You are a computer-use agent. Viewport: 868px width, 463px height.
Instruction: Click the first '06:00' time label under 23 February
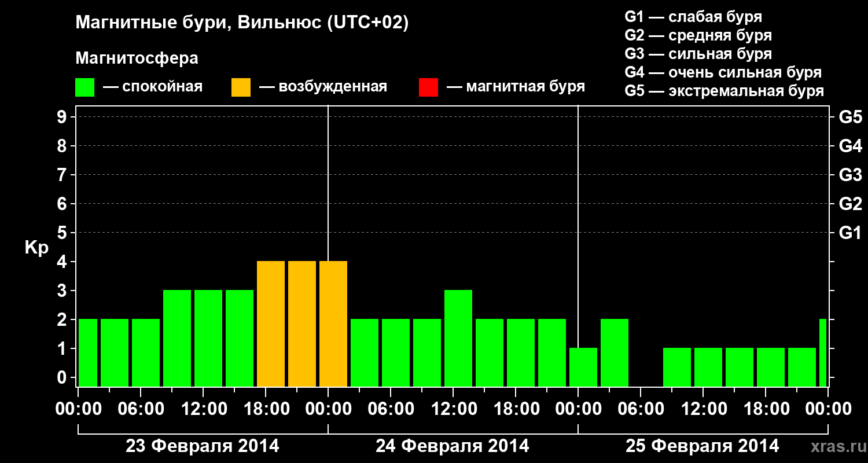[141, 409]
